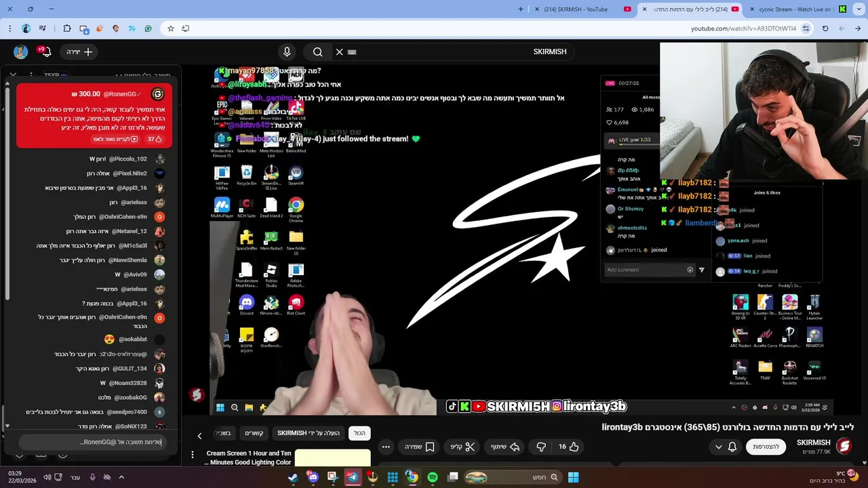Open the Chrome extensions puzzle icon
868x488 pixels.
pyautogui.click(x=67, y=28)
